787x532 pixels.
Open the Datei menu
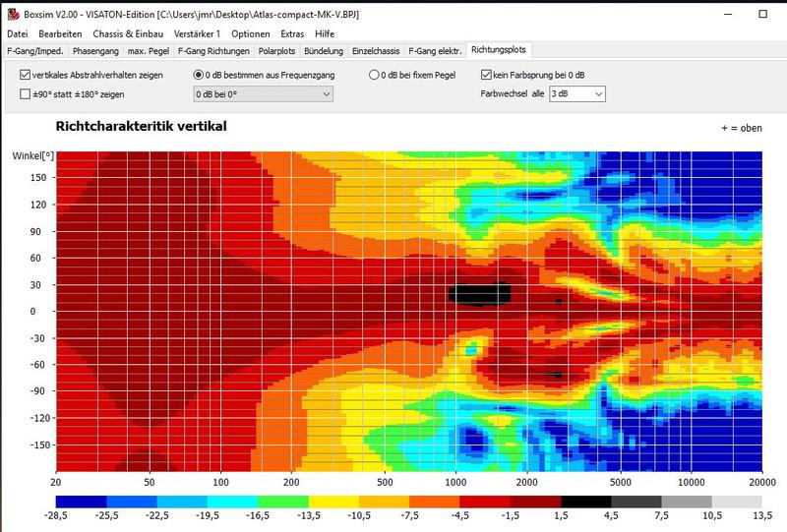(18, 33)
